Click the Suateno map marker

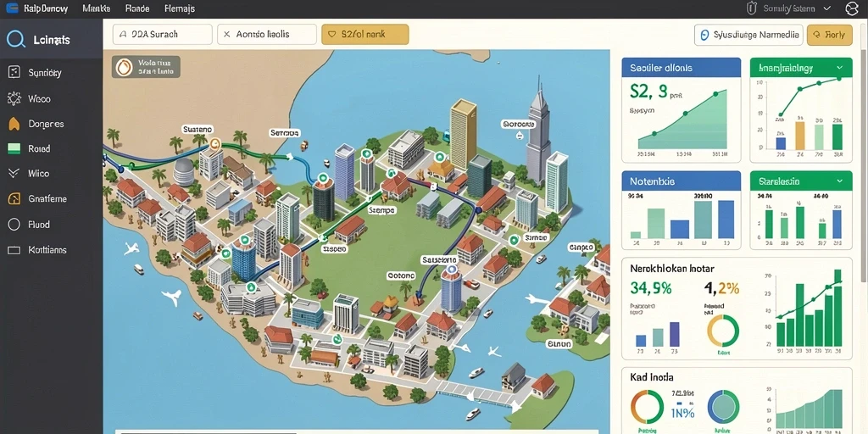pyautogui.click(x=215, y=144)
